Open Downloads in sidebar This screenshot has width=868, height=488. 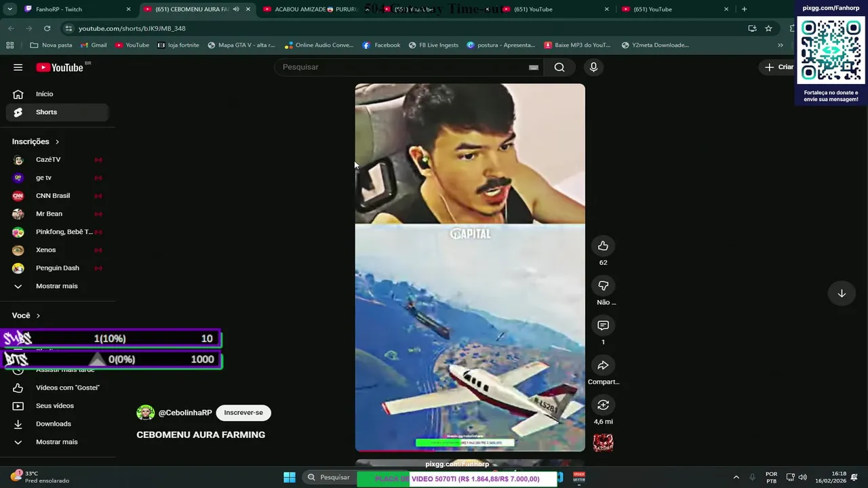click(x=57, y=424)
